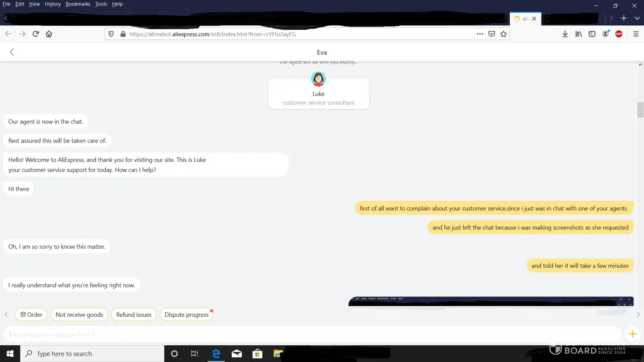Close the AliExpress tab
The height and width of the screenshot is (362, 644).
click(534, 18)
